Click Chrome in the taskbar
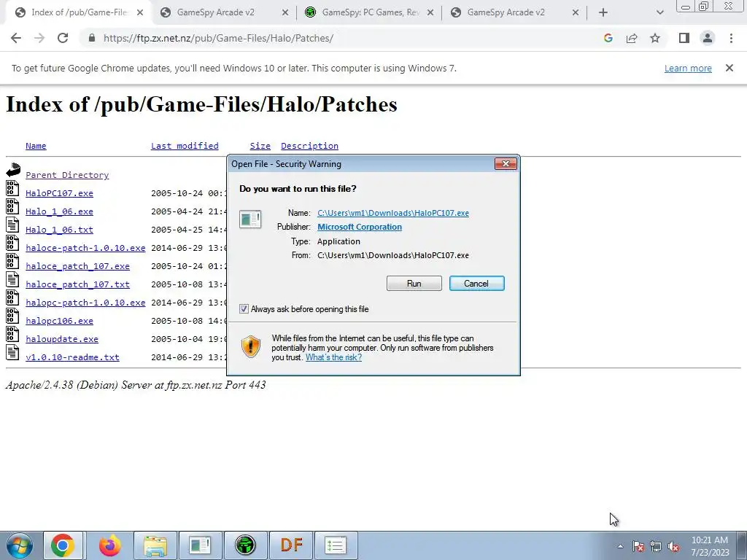The image size is (747, 560). pyautogui.click(x=63, y=545)
